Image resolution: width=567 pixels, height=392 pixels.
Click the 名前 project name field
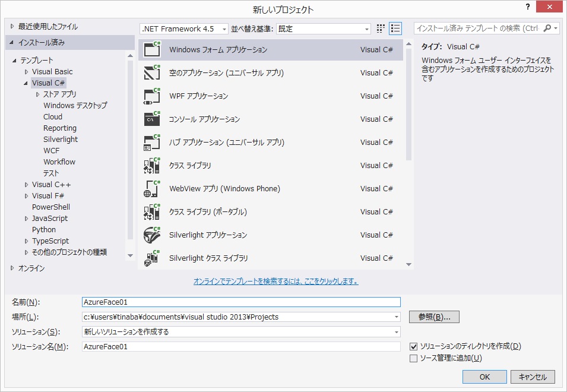(x=241, y=302)
